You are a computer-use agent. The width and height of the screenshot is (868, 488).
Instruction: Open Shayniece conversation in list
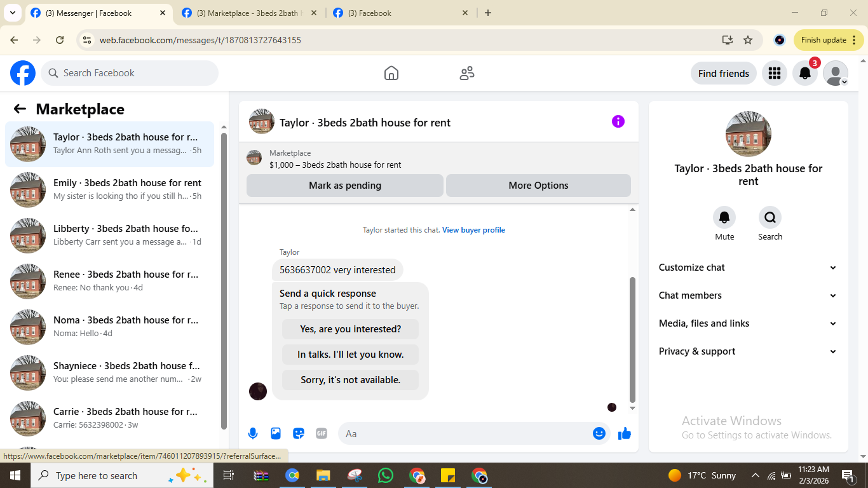tap(109, 373)
